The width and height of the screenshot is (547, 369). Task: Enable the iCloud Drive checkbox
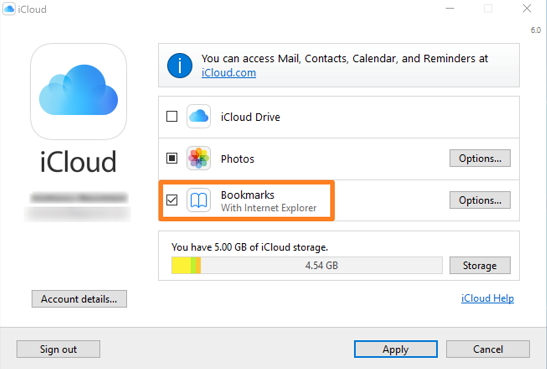click(172, 116)
